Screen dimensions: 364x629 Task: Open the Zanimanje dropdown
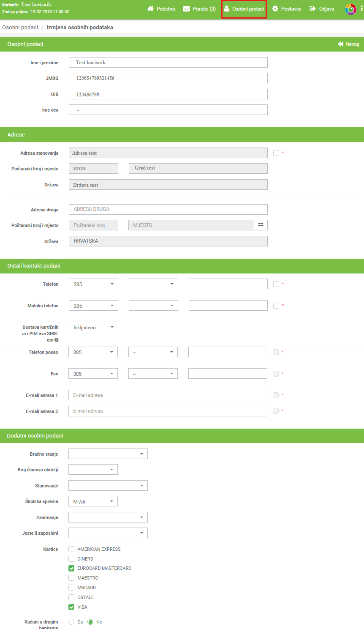point(108,517)
